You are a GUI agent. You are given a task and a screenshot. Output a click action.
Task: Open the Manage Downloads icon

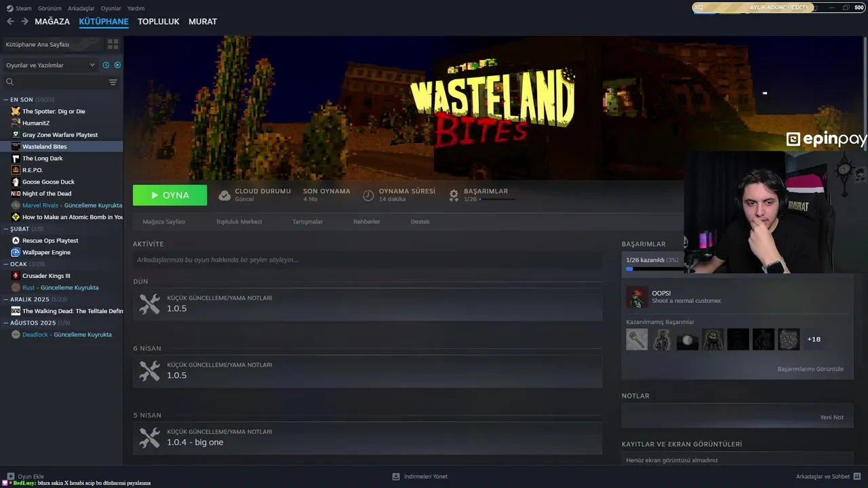tap(396, 476)
